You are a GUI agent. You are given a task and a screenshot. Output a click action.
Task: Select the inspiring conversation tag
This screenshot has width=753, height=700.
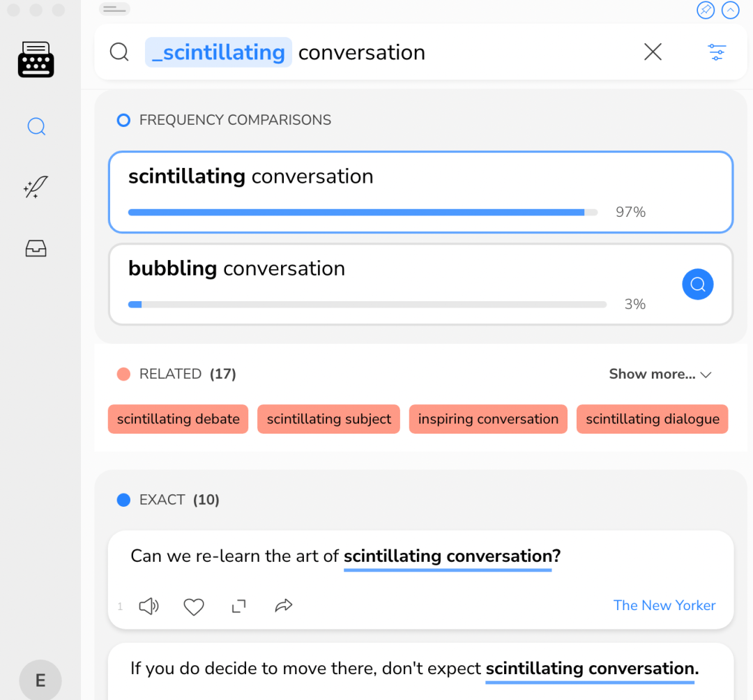(x=488, y=419)
